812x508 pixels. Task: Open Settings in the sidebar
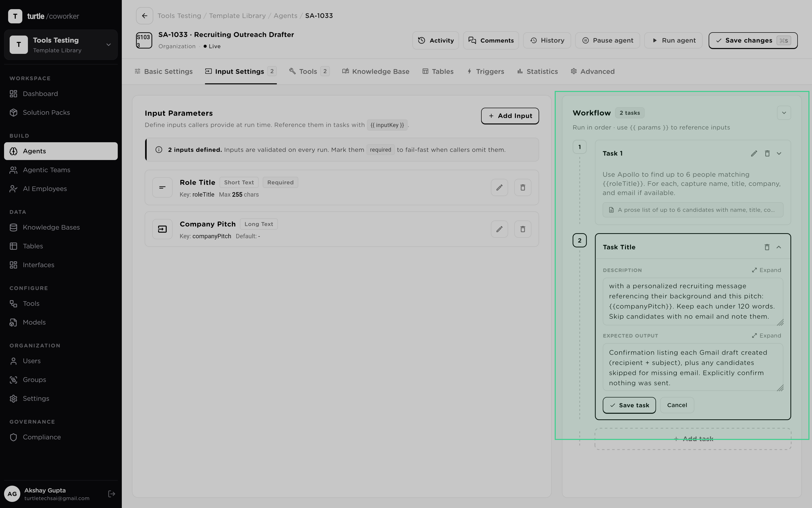(x=61, y=399)
